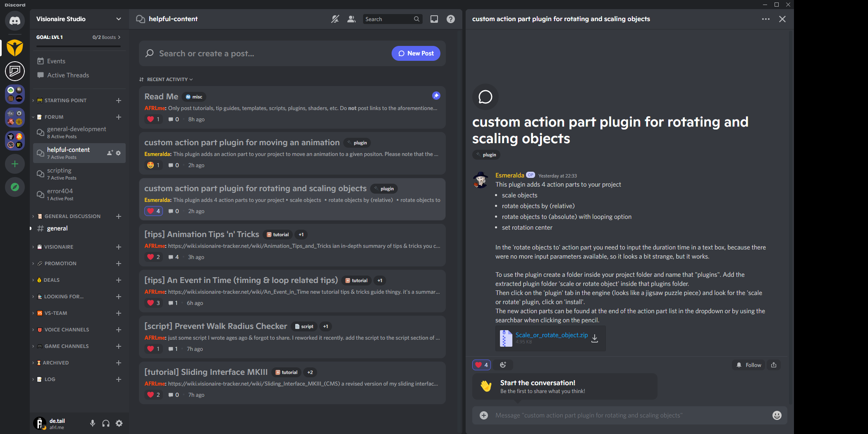The image size is (868, 434).
Task: Click the pinned post icon on Read Me
Action: [x=436, y=96]
